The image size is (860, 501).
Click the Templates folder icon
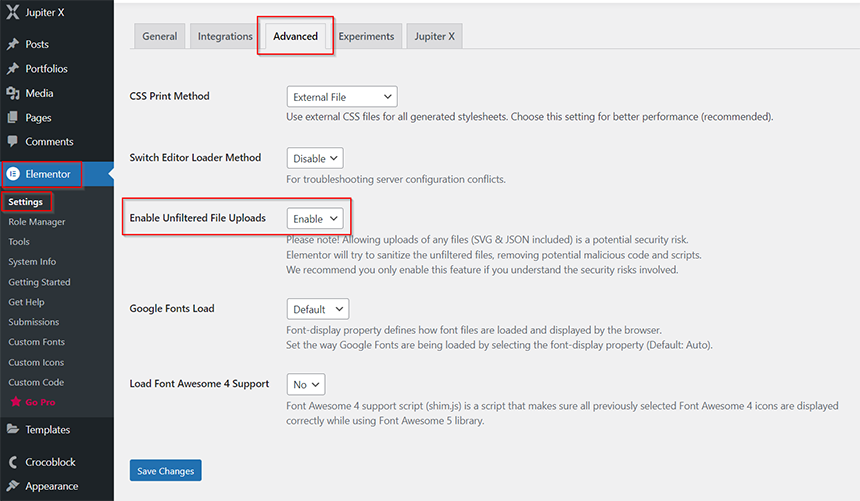(13, 429)
